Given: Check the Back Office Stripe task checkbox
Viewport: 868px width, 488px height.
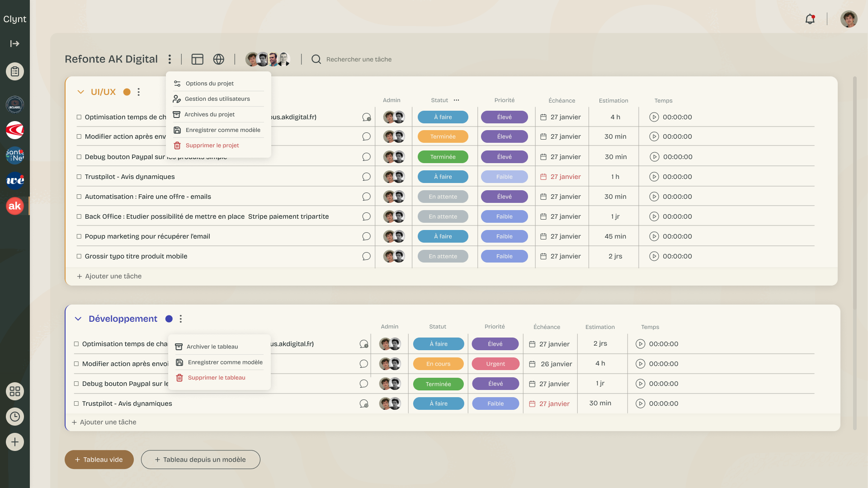Looking at the screenshot, I should [x=79, y=216].
